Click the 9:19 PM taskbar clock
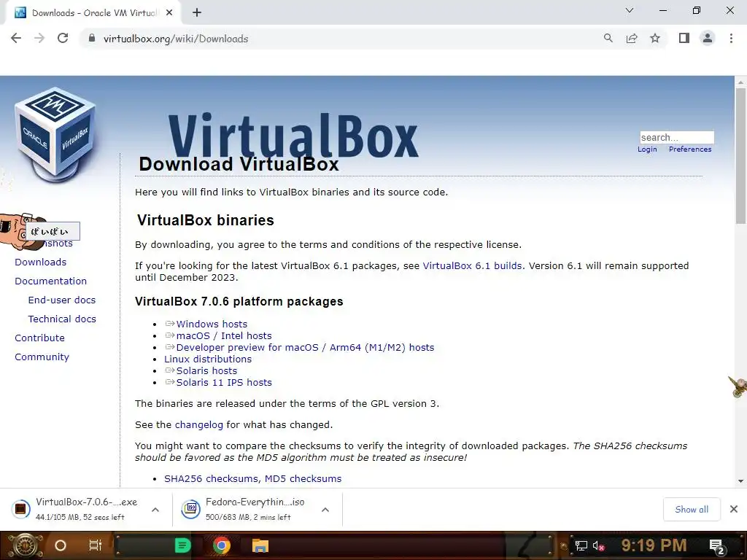The image size is (747, 560). tap(654, 545)
